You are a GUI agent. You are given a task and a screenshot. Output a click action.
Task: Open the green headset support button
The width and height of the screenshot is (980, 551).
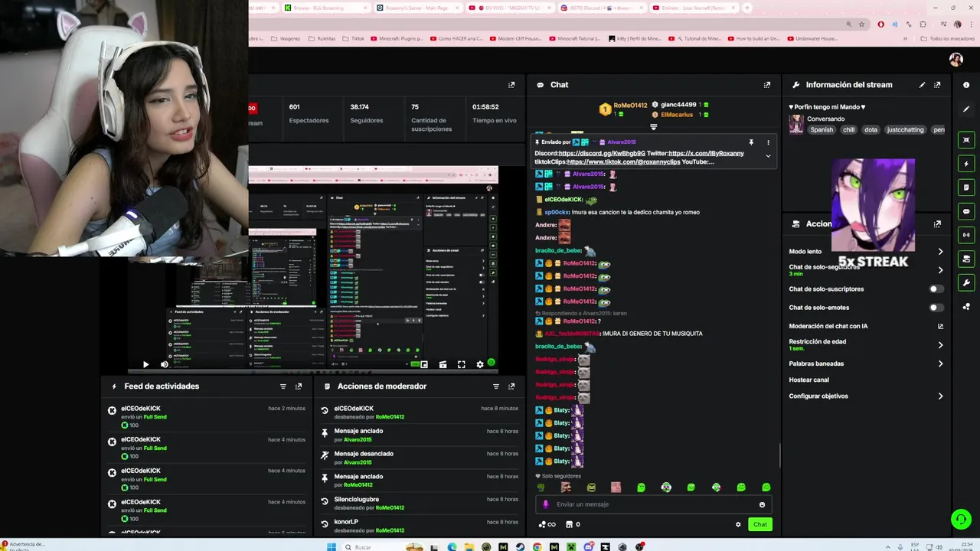tap(961, 520)
